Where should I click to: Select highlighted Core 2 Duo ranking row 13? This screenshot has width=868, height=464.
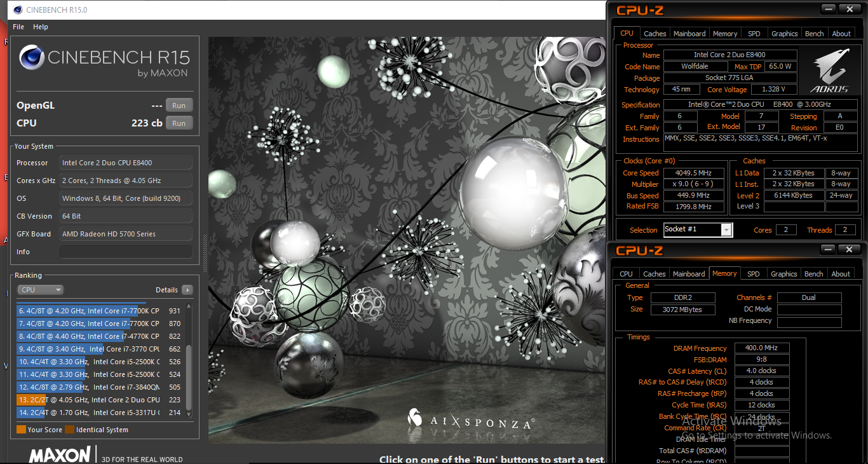coord(100,400)
